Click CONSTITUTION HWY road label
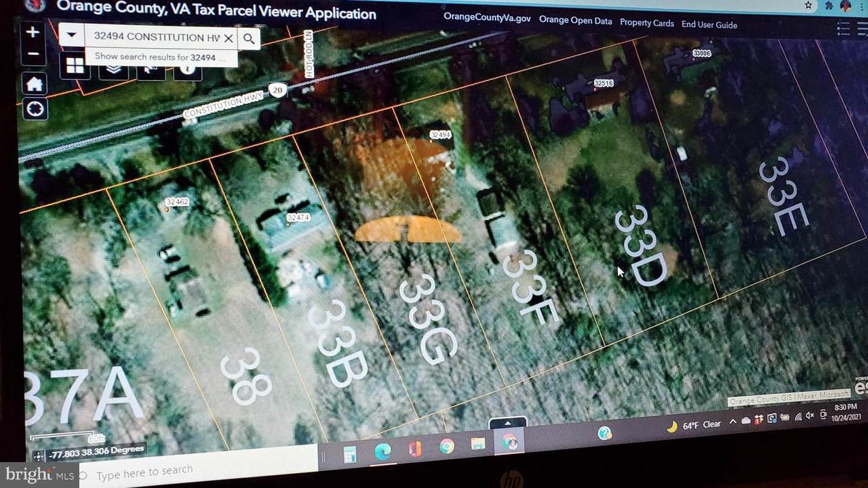The height and width of the screenshot is (488, 868). [x=222, y=107]
